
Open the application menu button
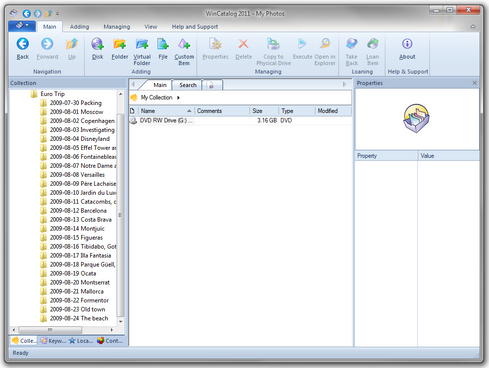[x=22, y=26]
